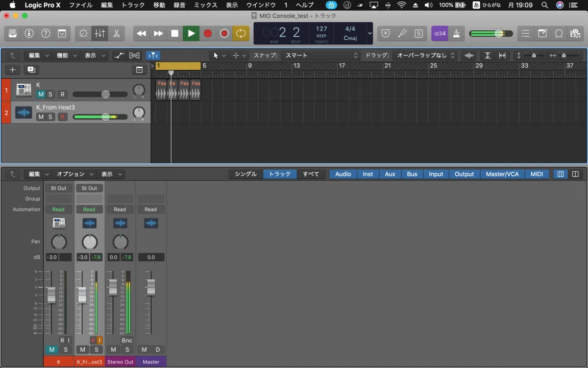Toggle the Inst channel filter button
Image resolution: width=588 pixels, height=368 pixels.
pos(368,174)
